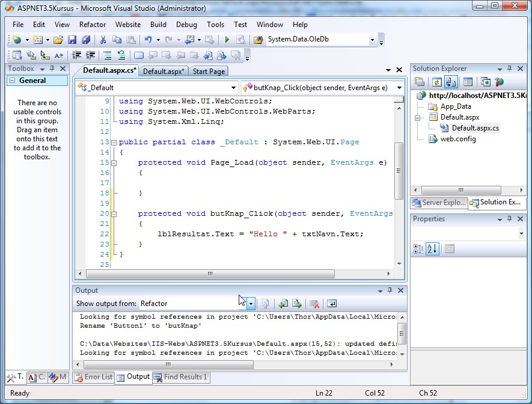
Task: Click the Save All icon
Action: point(86,40)
